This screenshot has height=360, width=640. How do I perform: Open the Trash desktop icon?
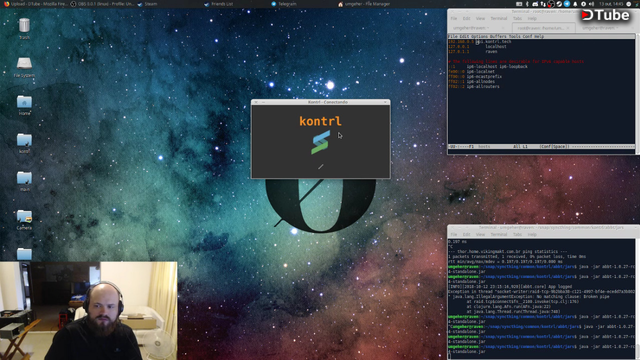pos(24,29)
